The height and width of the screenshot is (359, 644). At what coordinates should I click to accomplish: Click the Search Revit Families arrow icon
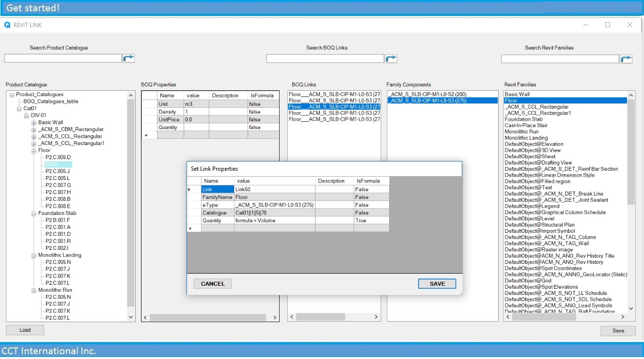626,58
